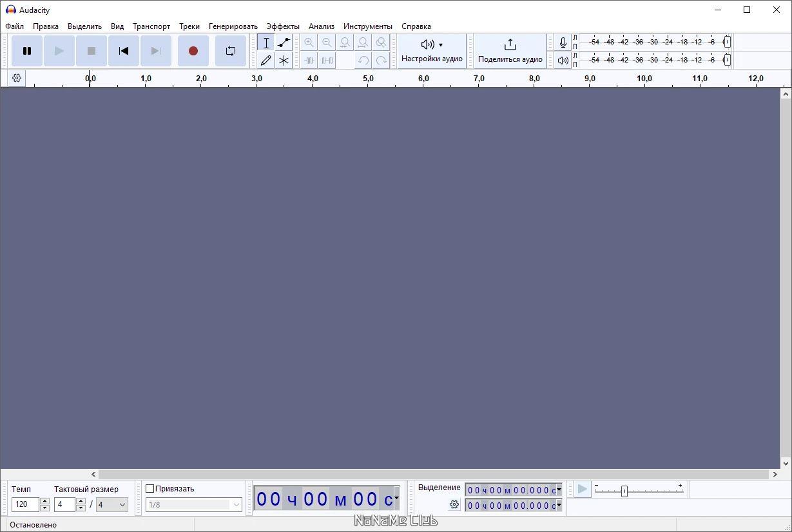Open the Эффекты menu
Image resolution: width=792 pixels, height=532 pixels.
click(283, 26)
